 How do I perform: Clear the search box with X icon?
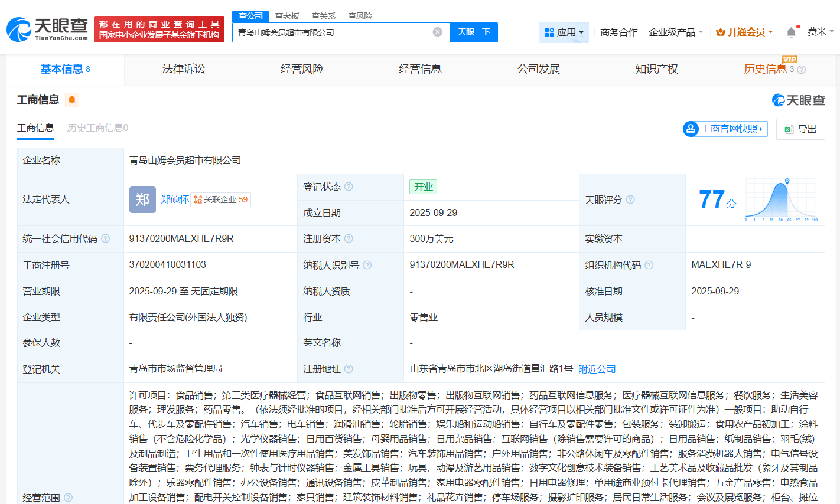click(437, 32)
